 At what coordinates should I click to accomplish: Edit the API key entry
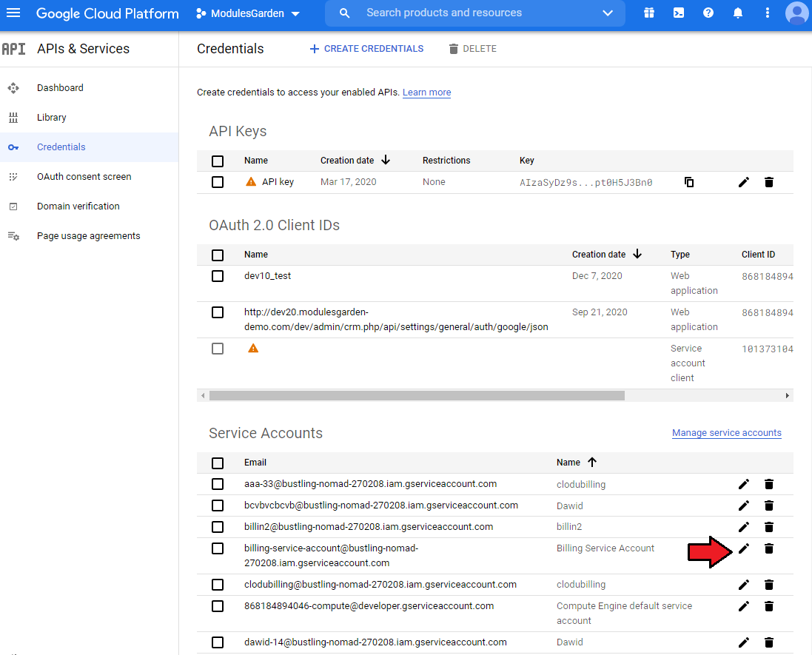744,182
